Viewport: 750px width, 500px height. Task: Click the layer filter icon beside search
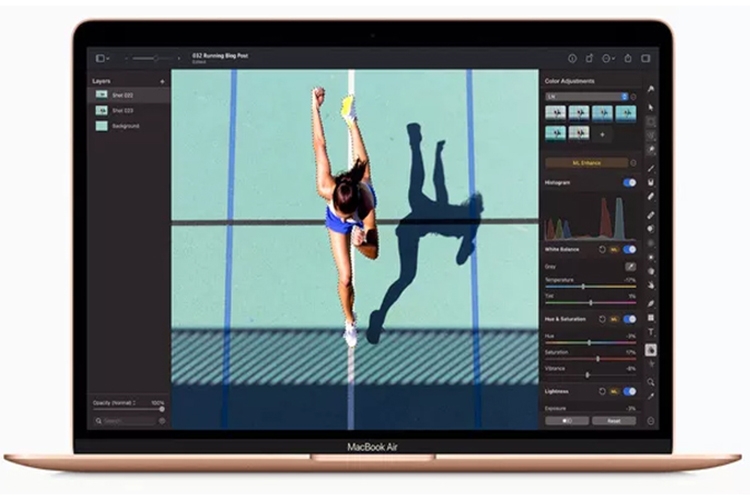(162, 421)
